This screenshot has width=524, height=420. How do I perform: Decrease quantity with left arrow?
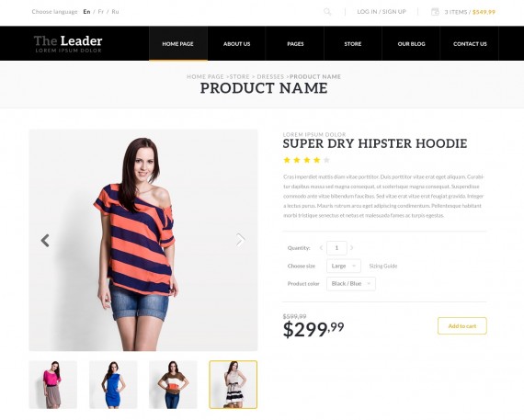click(x=321, y=248)
